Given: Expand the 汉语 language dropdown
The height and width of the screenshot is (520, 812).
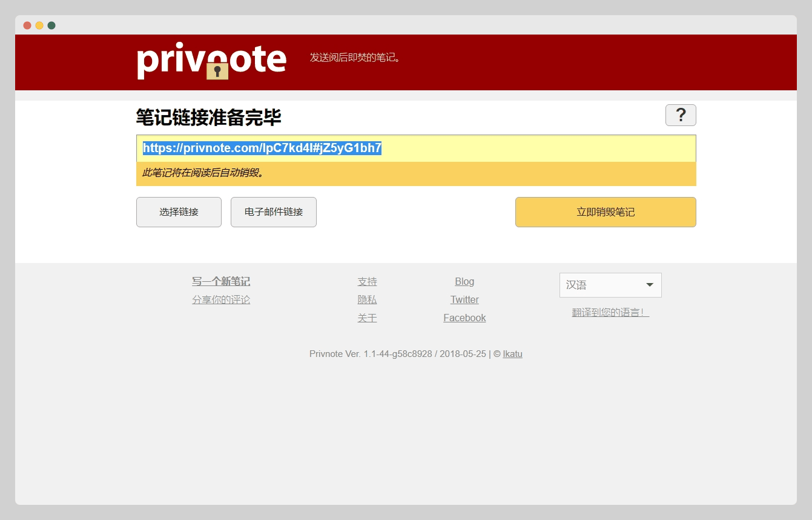Looking at the screenshot, I should [610, 285].
